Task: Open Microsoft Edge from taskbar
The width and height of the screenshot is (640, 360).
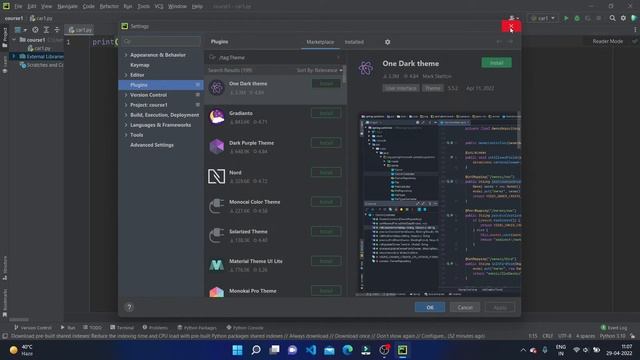Action: (347, 350)
